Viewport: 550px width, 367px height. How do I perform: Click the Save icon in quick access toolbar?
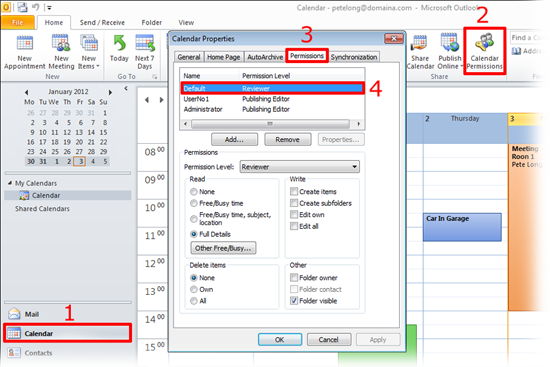pyautogui.click(x=22, y=7)
